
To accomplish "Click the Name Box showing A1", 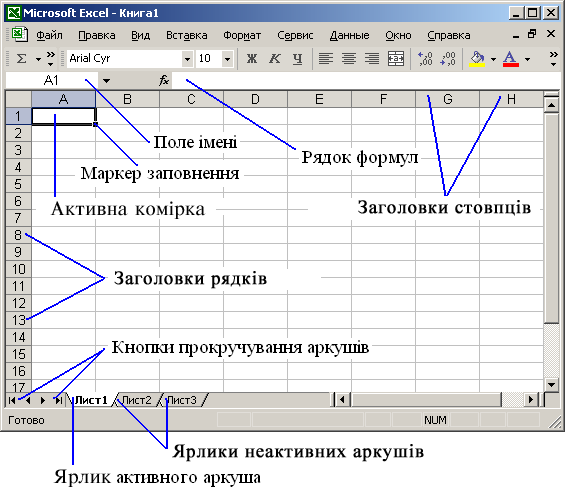I will pos(51,80).
